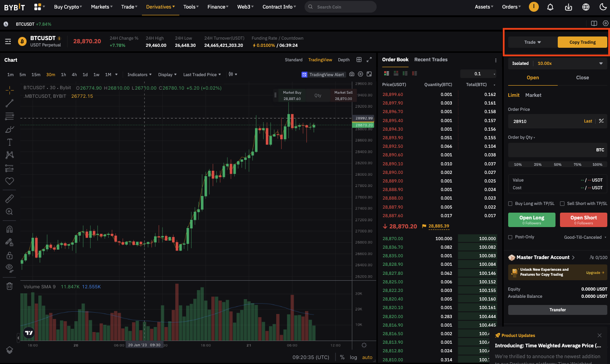The height and width of the screenshot is (364, 610).
Task: Set order quantity slider to 50%
Action: click(x=558, y=164)
